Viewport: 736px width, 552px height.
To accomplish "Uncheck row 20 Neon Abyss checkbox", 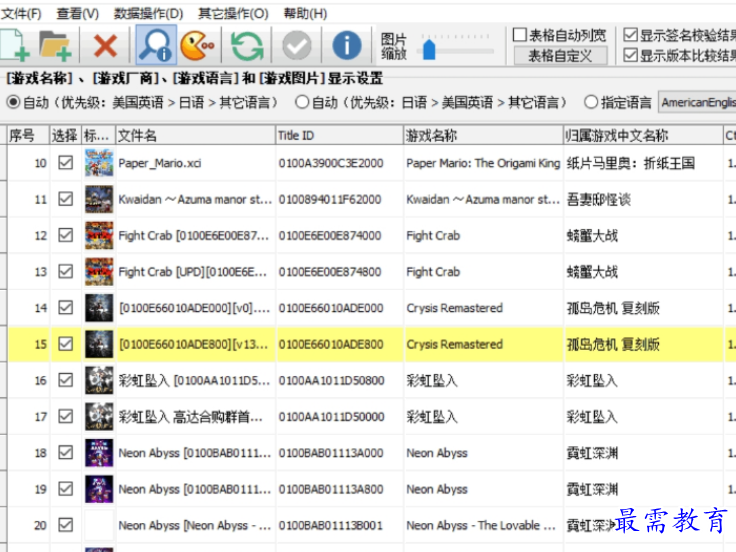I will click(66, 525).
